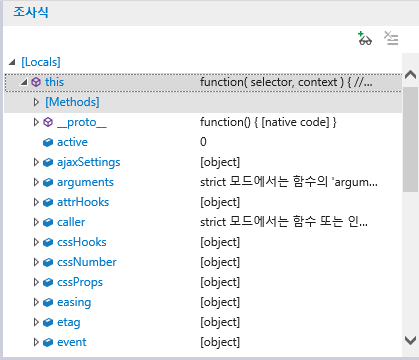Screen dimensions: 419x360
Task: Click the blue icon beside easing
Action: 48,302
